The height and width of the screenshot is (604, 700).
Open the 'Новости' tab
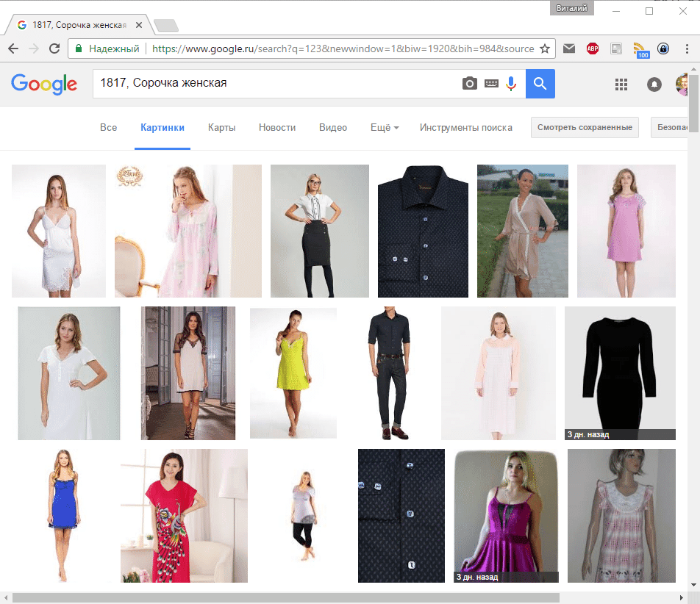(277, 128)
